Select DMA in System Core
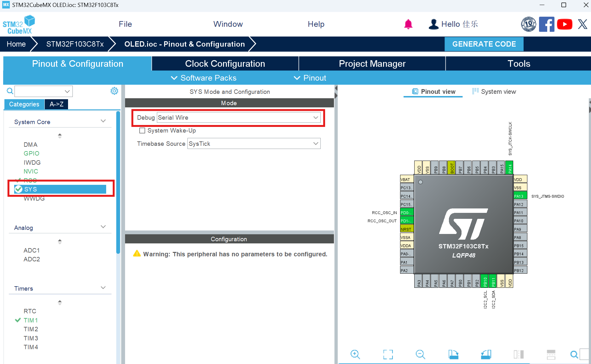This screenshot has width=591, height=364. coord(31,145)
